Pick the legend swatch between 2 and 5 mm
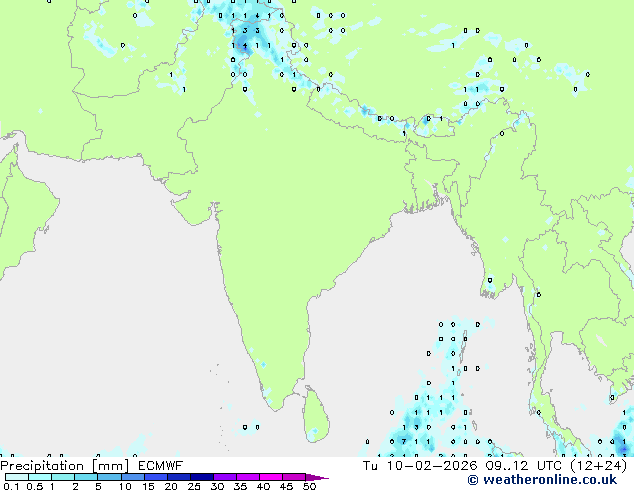This screenshot has width=634, height=490. click(86, 477)
